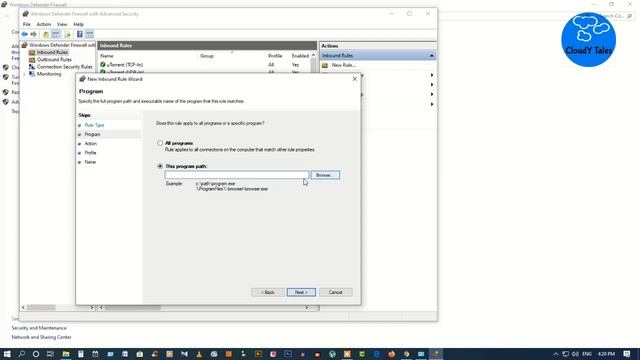This screenshot has height=360, width=640.
Task: Select Connection Security Rules in the tree
Action: pos(64,67)
